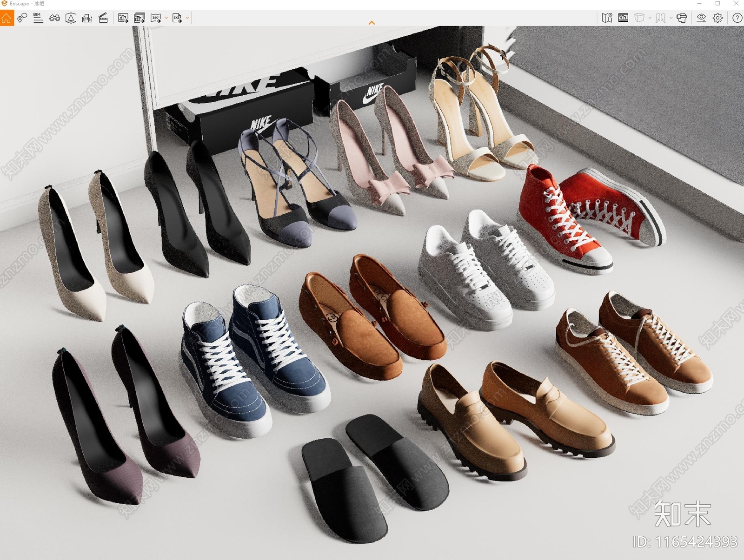
Task: Maximize the Enscape window
Action: 717,4
